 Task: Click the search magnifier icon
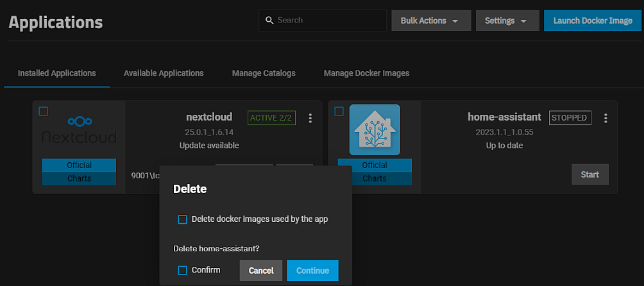[269, 20]
